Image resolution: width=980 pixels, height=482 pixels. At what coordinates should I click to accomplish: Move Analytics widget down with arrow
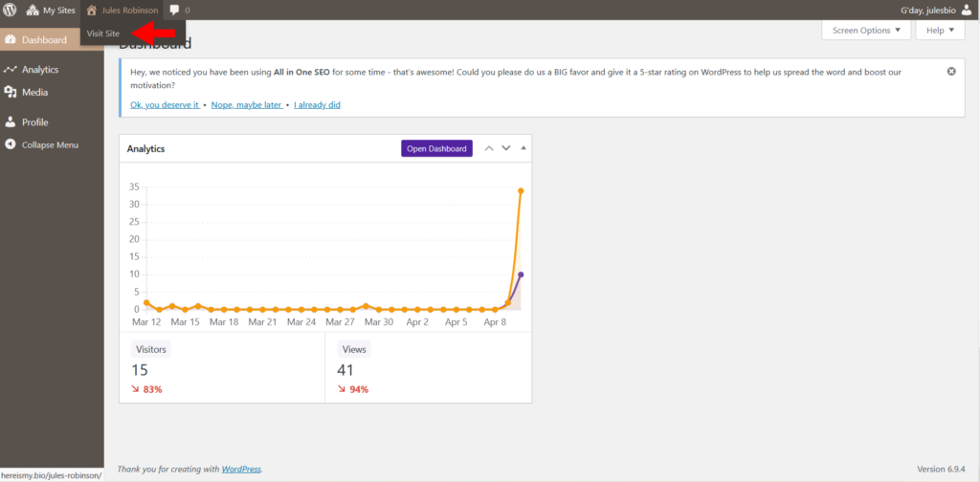click(506, 148)
